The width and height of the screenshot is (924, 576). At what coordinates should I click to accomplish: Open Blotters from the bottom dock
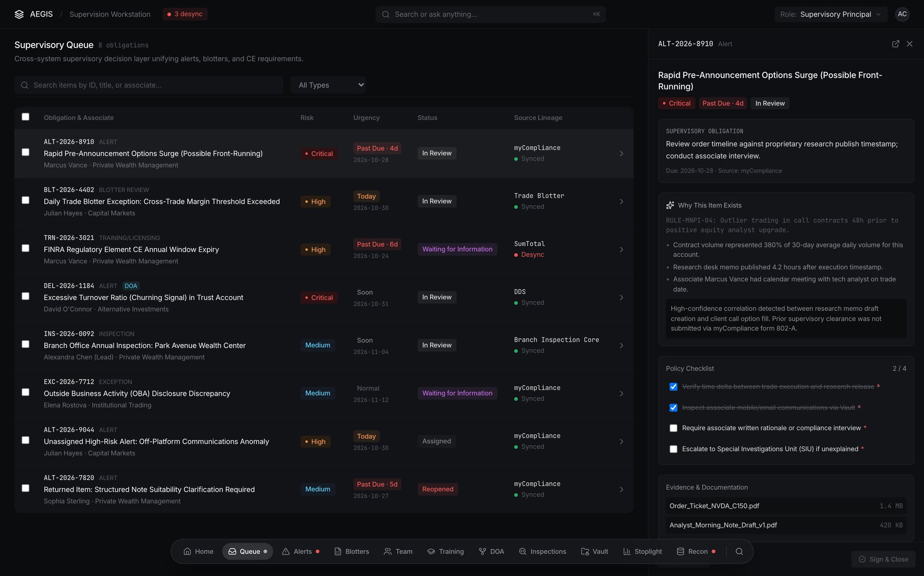tap(352, 551)
